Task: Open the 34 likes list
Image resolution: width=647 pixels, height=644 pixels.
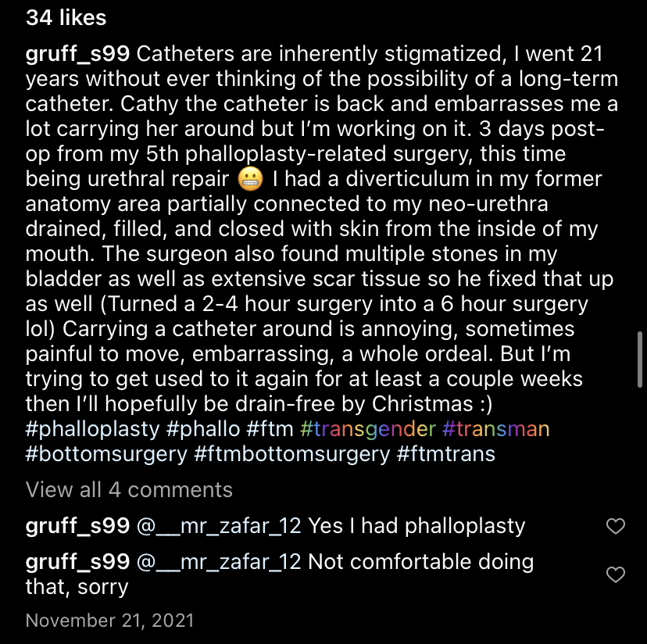Action: pos(66,17)
